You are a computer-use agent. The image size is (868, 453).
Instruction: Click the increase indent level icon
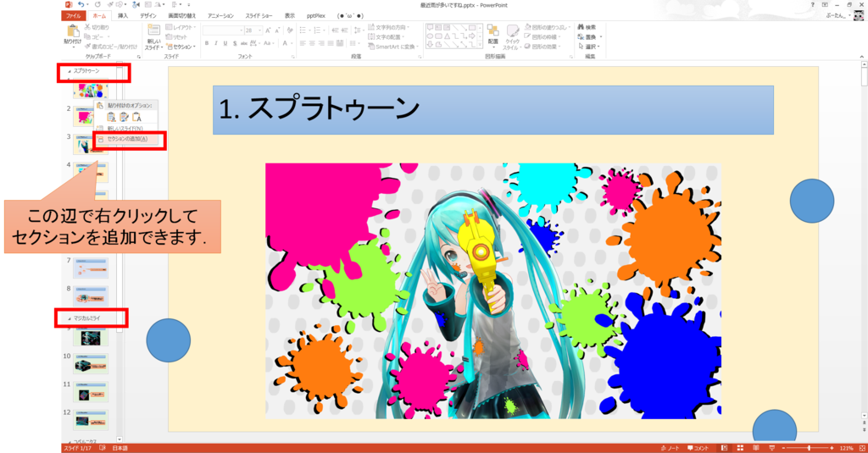[345, 30]
